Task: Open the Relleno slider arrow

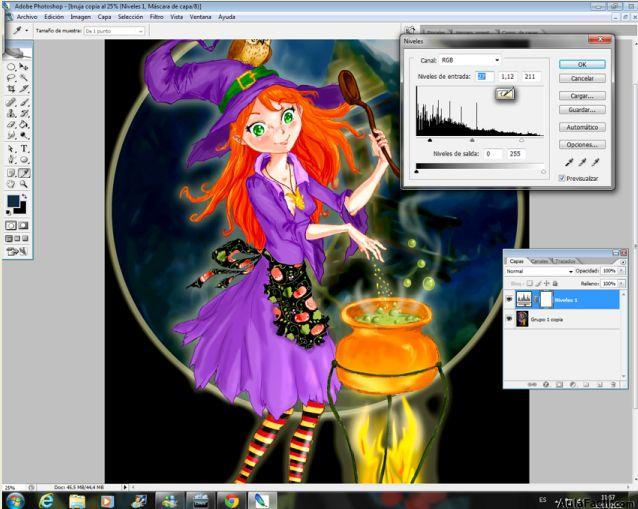Action: click(x=621, y=283)
